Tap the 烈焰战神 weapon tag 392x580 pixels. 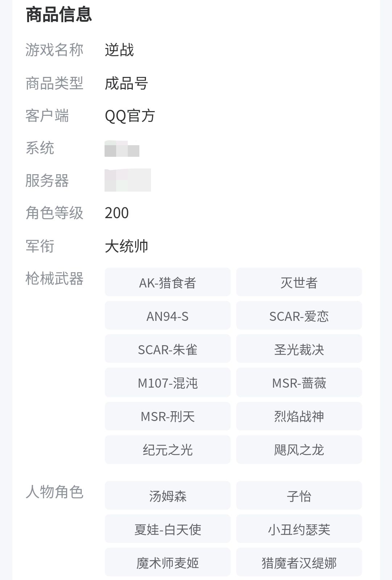[299, 416]
